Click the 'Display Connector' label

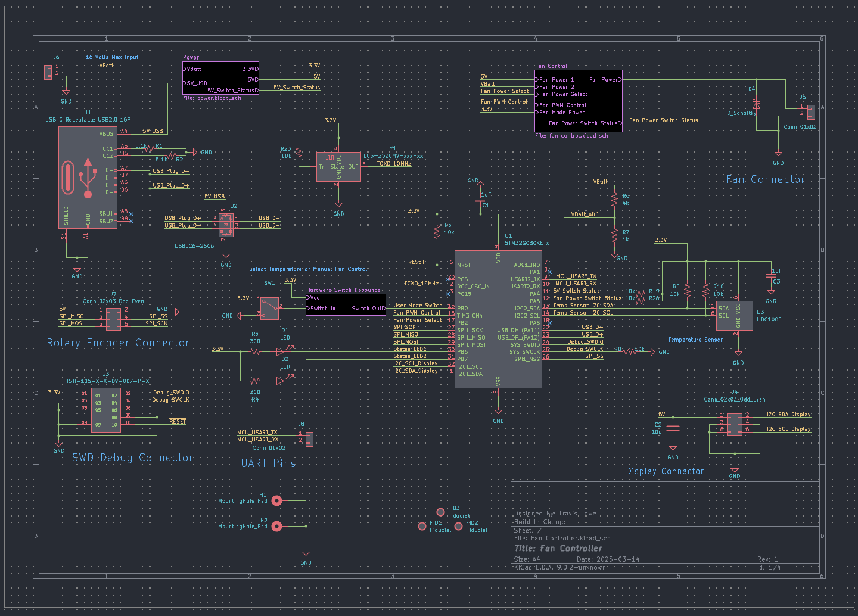(665, 471)
